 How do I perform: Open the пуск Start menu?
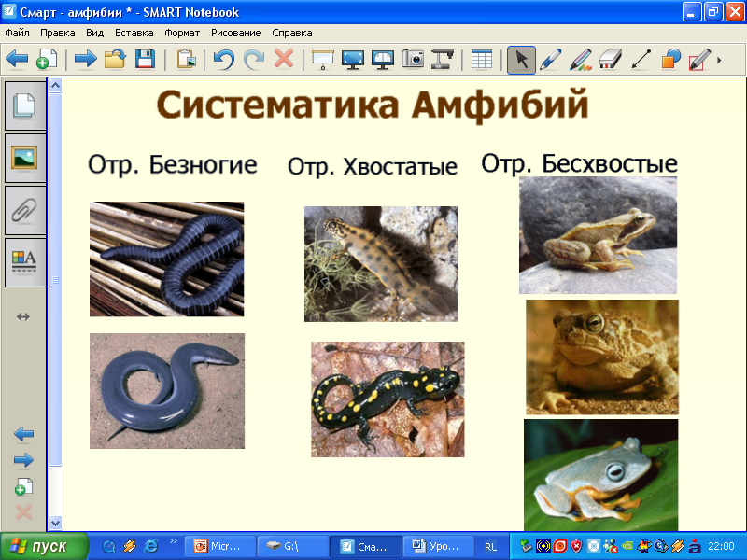(44, 546)
